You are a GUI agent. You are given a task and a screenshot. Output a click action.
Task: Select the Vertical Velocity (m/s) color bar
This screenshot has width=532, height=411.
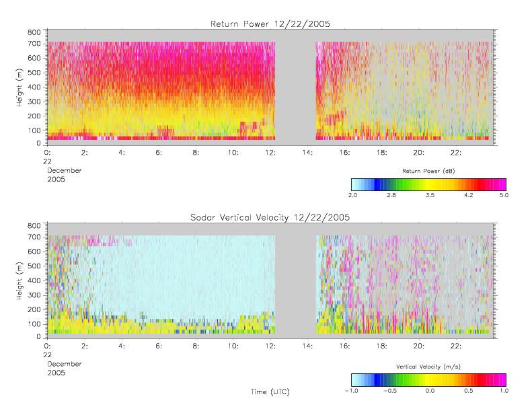pos(428,380)
